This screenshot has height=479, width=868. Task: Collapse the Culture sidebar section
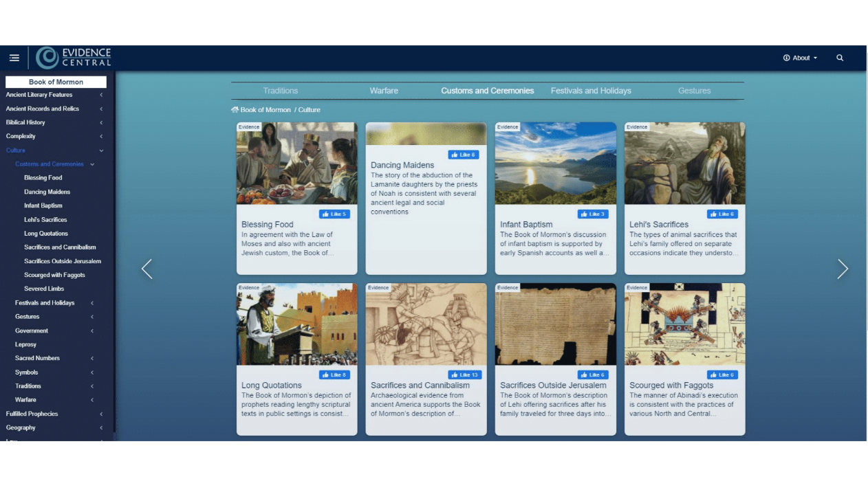[x=101, y=151]
